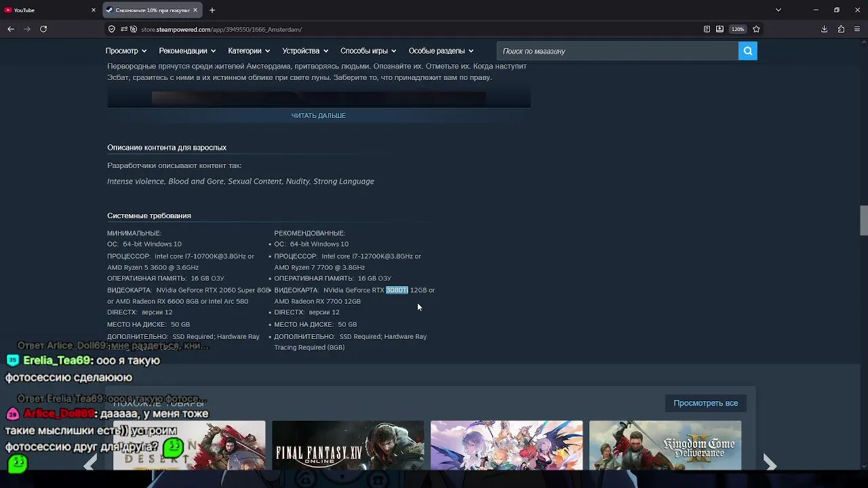This screenshot has width=868, height=488.
Task: Show next similar games with right arrow
Action: point(770,463)
